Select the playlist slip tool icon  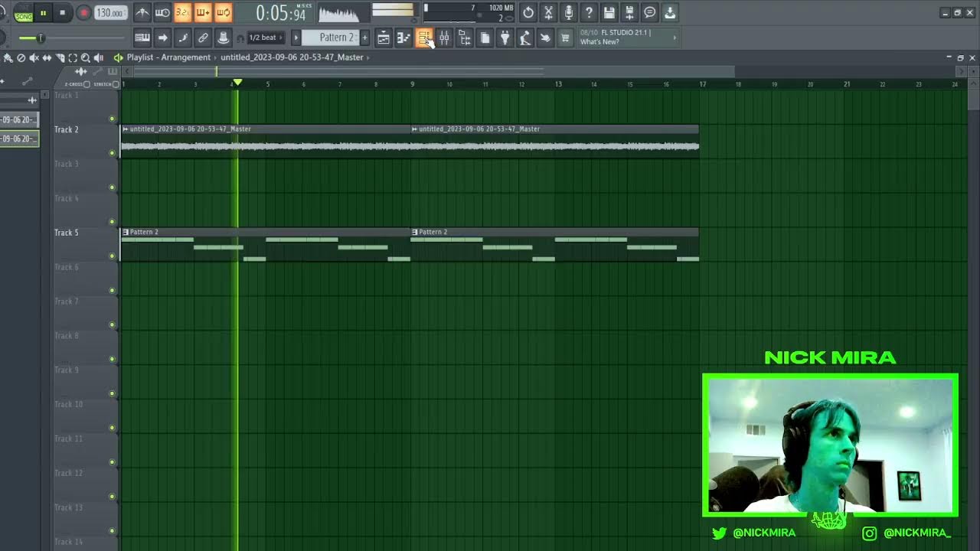pyautogui.click(x=47, y=58)
